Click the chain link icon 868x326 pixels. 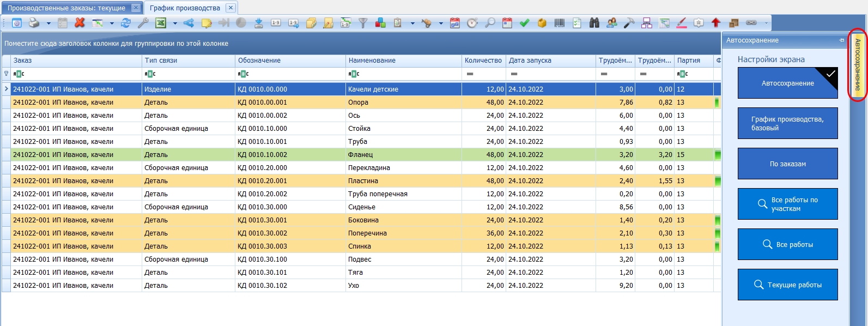pyautogui.click(x=751, y=23)
